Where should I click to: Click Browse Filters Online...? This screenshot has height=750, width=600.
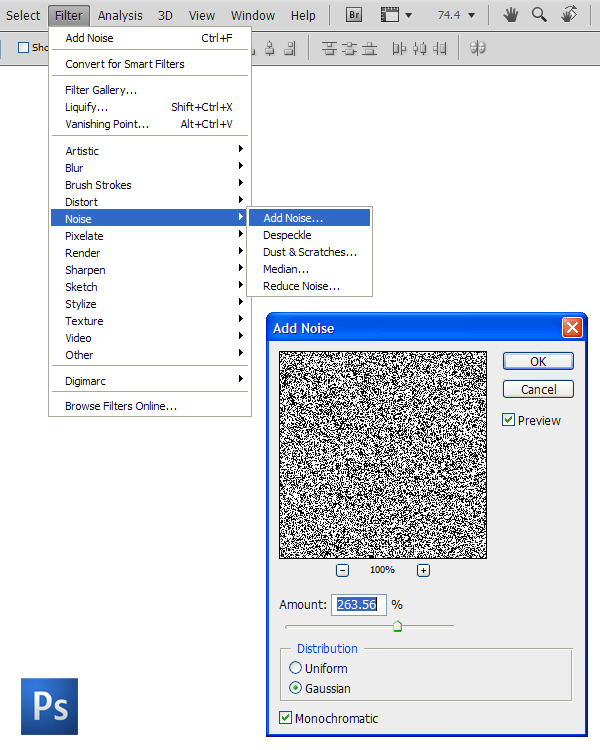point(150,406)
